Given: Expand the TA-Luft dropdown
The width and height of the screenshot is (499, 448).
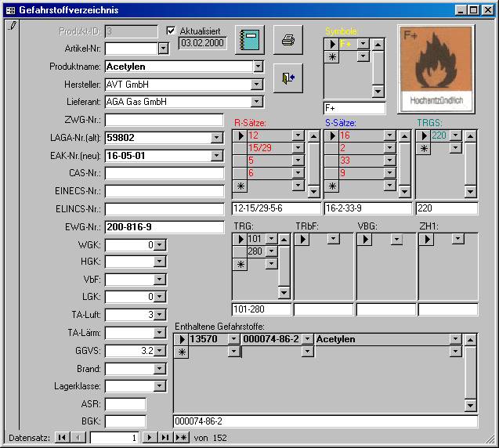Looking at the screenshot, I should (160, 315).
